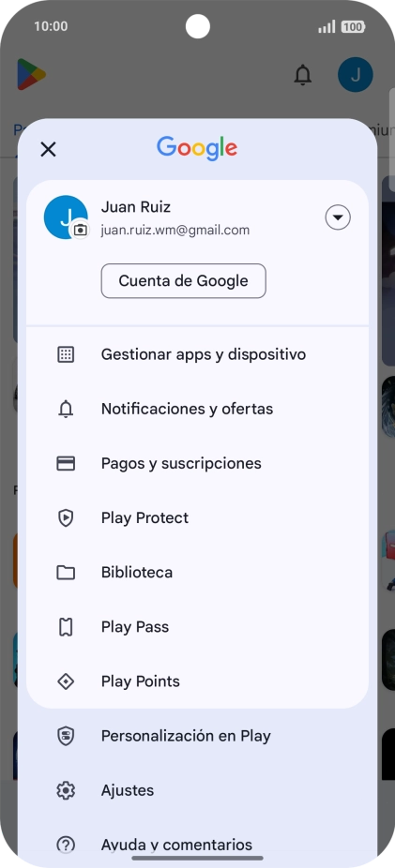This screenshot has height=868, width=395.
Task: Select Pagos y suscripciones entry
Action: point(197,463)
